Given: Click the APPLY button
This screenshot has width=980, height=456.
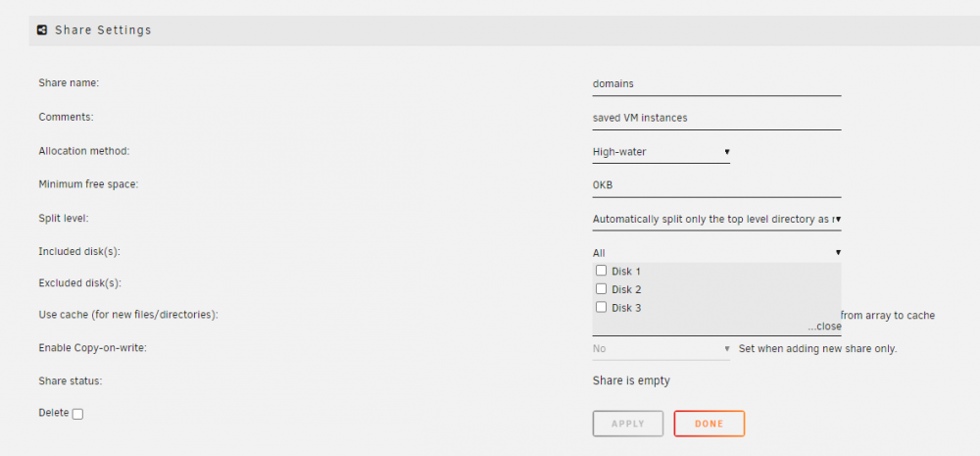Looking at the screenshot, I should [x=627, y=424].
